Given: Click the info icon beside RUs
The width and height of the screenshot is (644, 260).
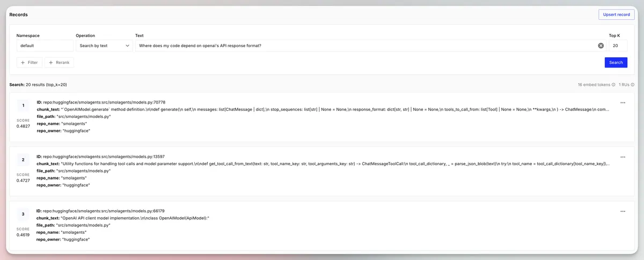Looking at the screenshot, I should tap(633, 85).
